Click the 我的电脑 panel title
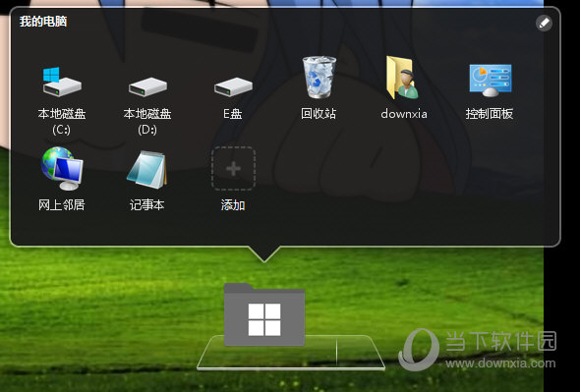 [x=43, y=22]
